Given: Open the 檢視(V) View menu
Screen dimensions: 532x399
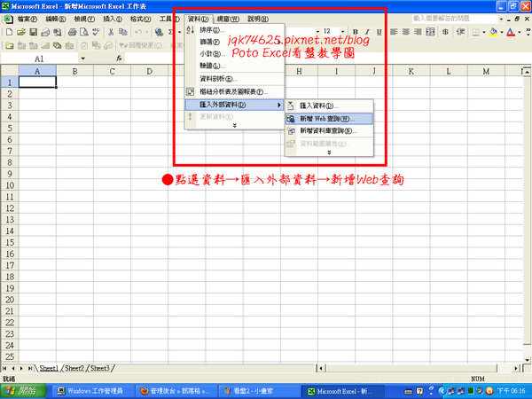Looking at the screenshot, I should click(x=84, y=19).
